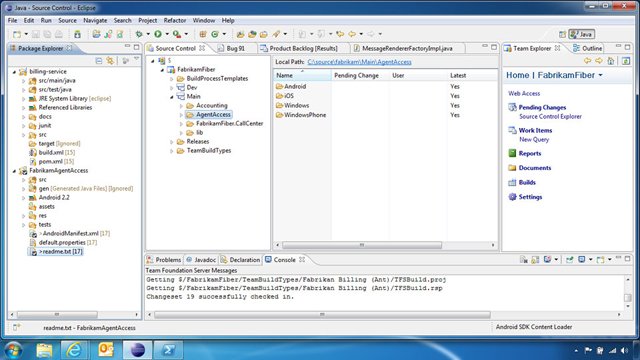The width and height of the screenshot is (640, 360).
Task: Click the Work Items link
Action: (535, 131)
